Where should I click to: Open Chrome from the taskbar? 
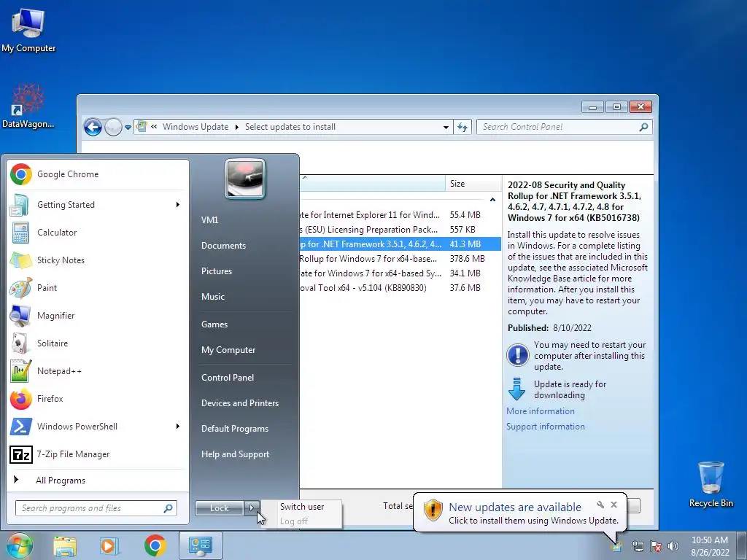click(x=155, y=545)
